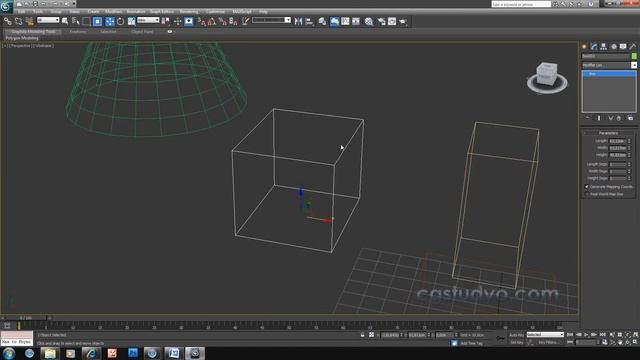Uncheck Generate Mapping Coords

(587, 187)
